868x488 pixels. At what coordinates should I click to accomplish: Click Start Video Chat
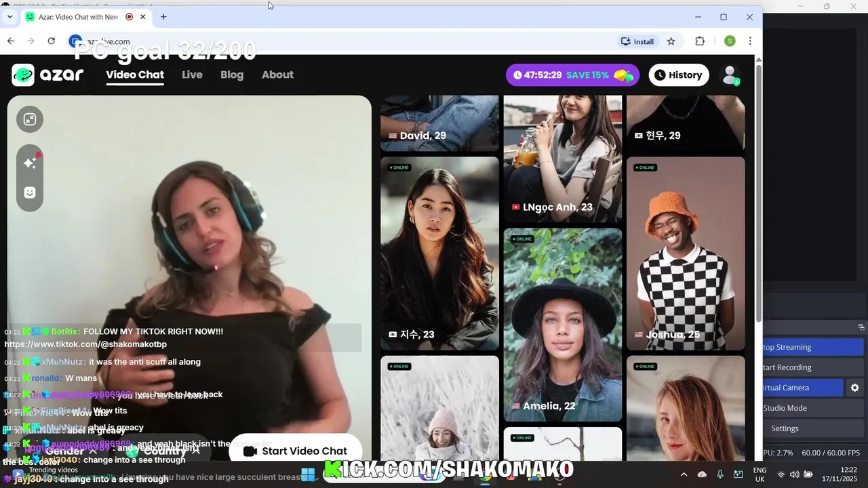pyautogui.click(x=295, y=451)
